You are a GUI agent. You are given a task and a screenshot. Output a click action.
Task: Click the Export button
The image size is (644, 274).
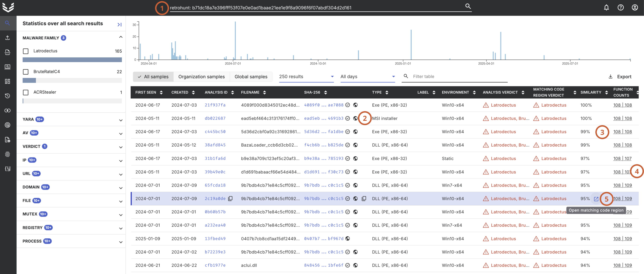(620, 77)
